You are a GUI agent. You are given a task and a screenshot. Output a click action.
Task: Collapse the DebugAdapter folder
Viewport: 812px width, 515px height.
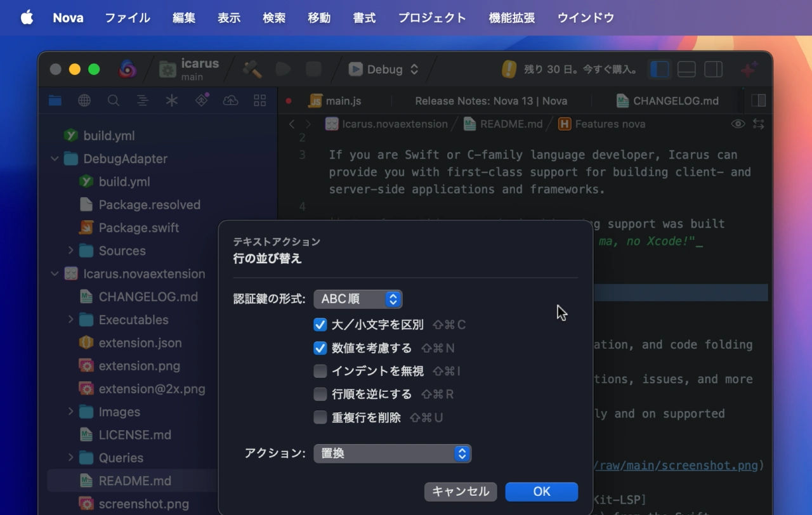(55, 159)
